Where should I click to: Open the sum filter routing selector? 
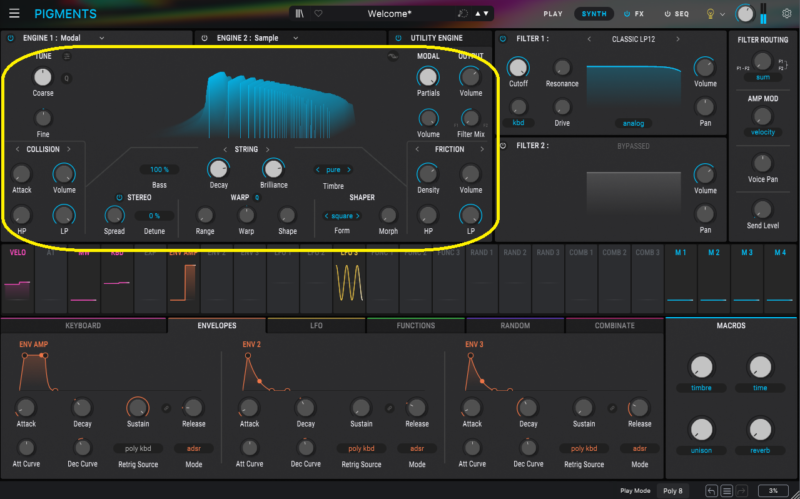pos(763,78)
